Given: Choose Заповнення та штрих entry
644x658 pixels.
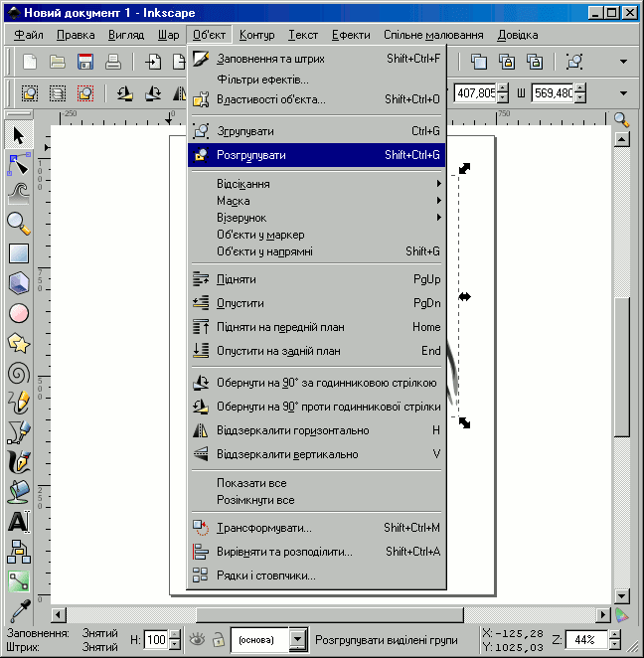Looking at the screenshot, I should click(x=317, y=59).
